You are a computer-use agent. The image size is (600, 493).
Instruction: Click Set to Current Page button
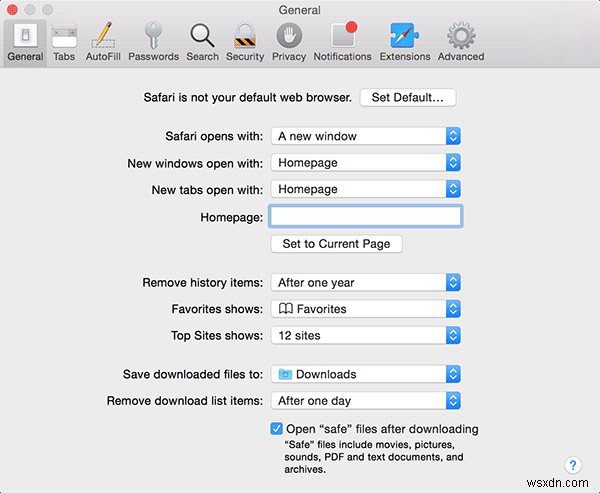tap(336, 244)
